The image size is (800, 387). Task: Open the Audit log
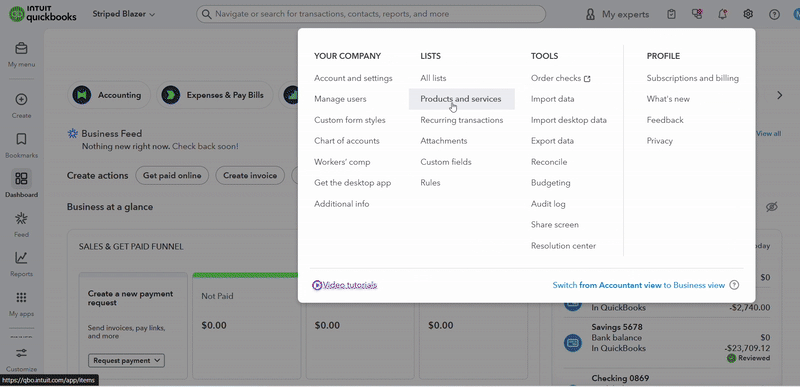pyautogui.click(x=548, y=204)
